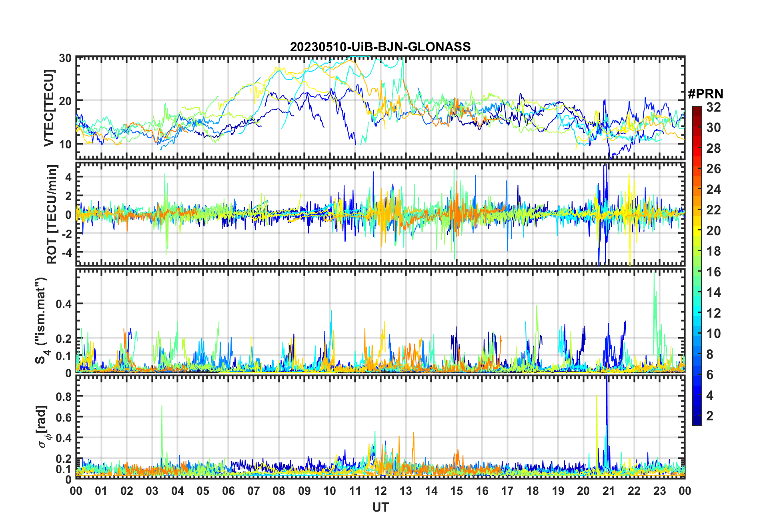This screenshot has height=532, width=761.
Task: Click the VTEC[TECU] axis label
Action: 49,108
